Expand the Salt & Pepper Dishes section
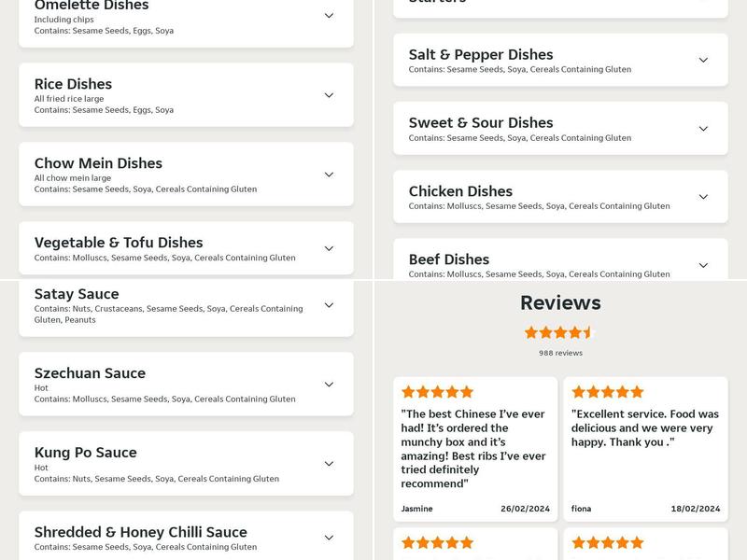 704,61
